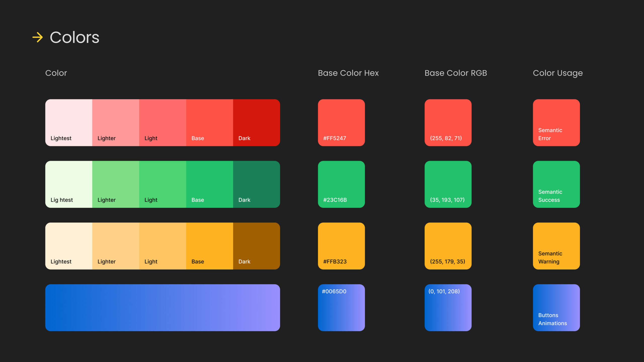Screen dimensions: 644x362
Task: Click the yellow base color hex tile #FFB323
Action: tap(341, 246)
